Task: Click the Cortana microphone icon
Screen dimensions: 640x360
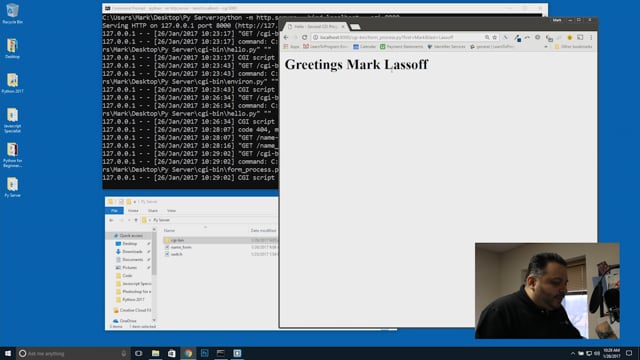Action: (x=123, y=353)
